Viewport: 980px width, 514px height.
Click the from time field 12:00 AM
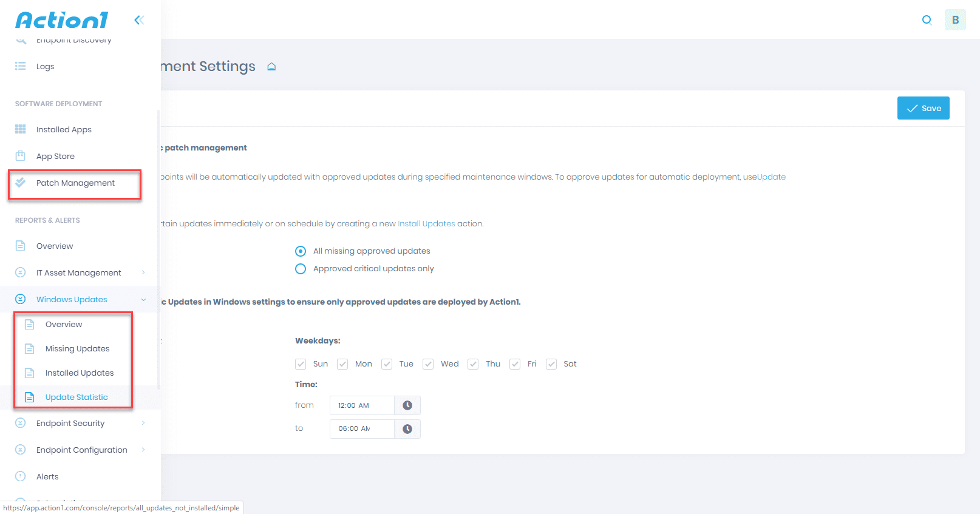[362, 405]
